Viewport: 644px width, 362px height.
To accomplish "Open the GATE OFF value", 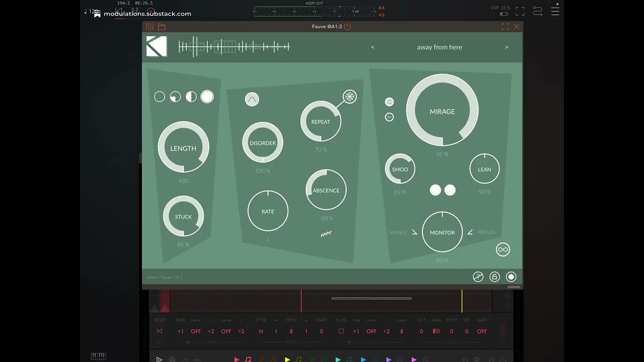I will pos(481,331).
